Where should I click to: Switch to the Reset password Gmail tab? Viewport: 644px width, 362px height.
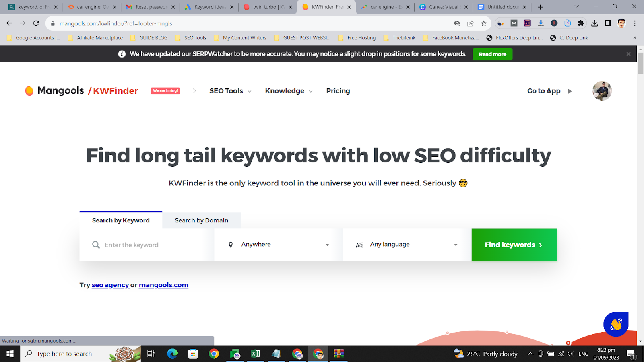tap(151, 7)
